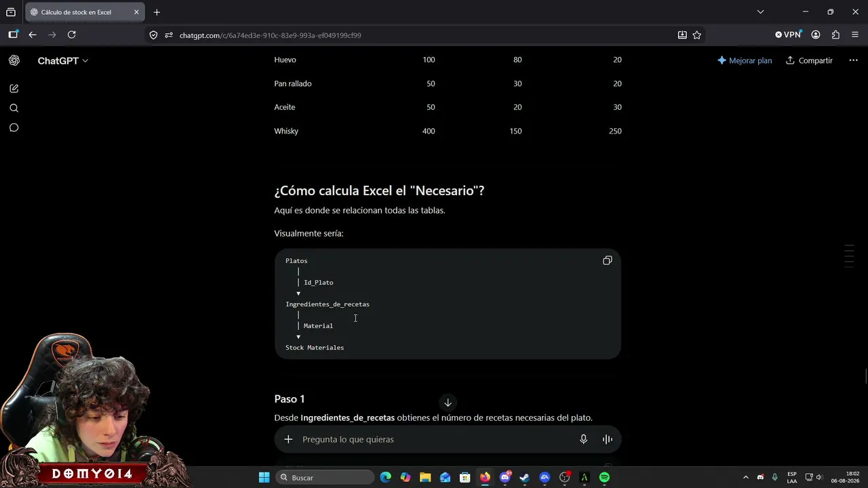Open the search chats sidebar icon
The width and height of the screenshot is (868, 488).
(x=14, y=108)
